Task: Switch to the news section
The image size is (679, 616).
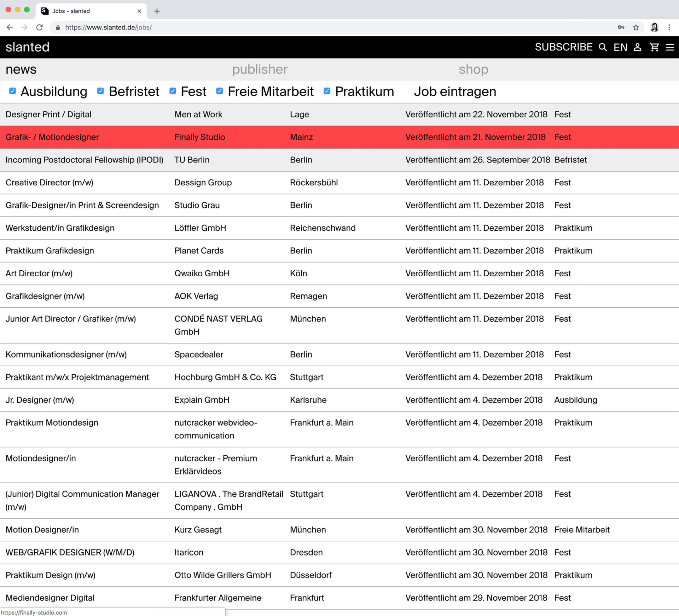Action: [x=21, y=69]
